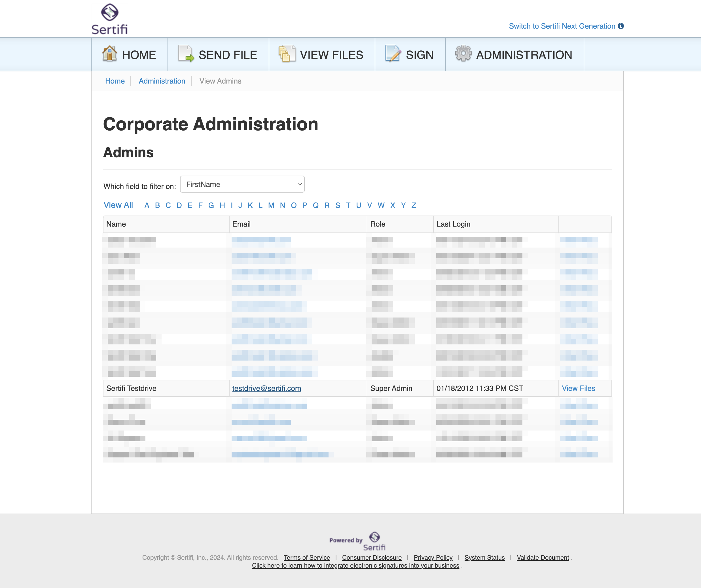Filter admins by letter G
The width and height of the screenshot is (701, 588).
[211, 205]
